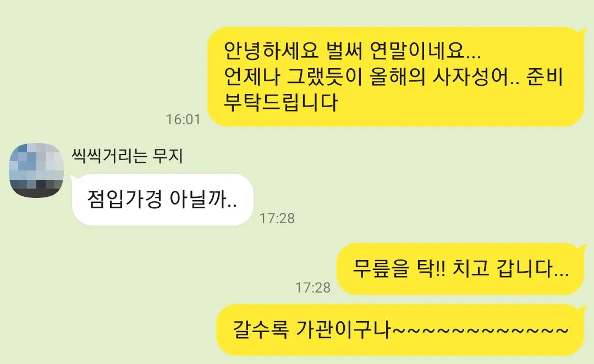Open the pixelated profile picture of 씩씩거리는 무지
Viewport: 594px width, 364px height.
(36, 170)
